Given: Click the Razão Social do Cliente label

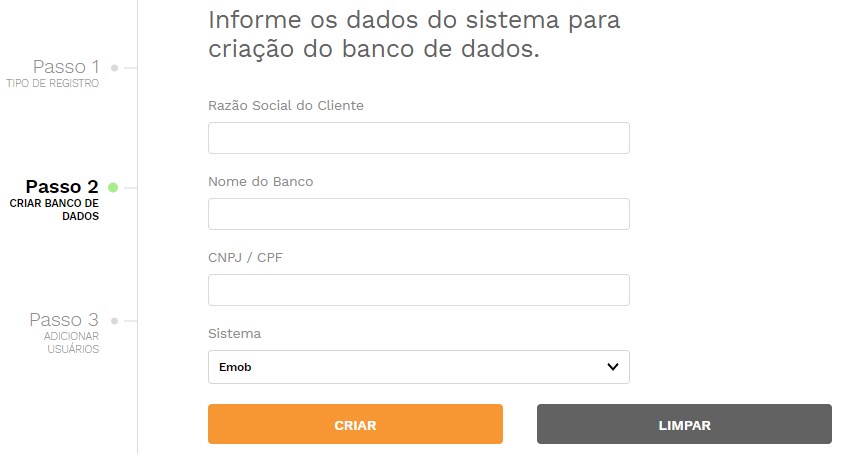Looking at the screenshot, I should coord(286,106).
